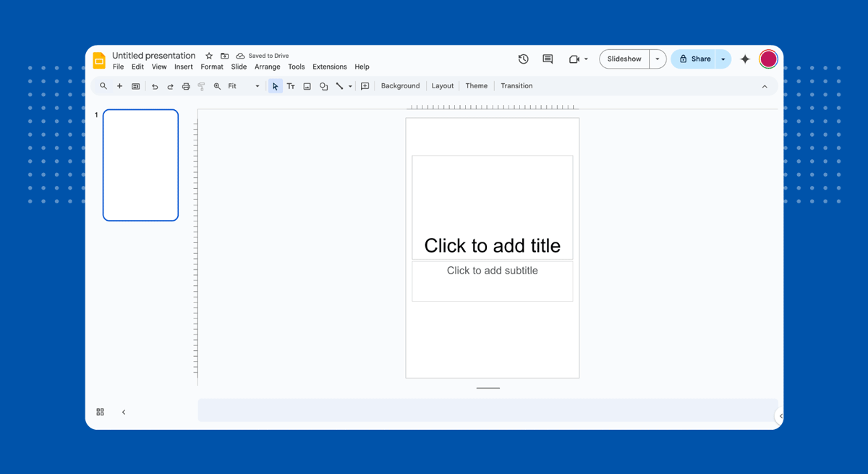The width and height of the screenshot is (868, 474).
Task: Open the Share options dropdown arrow
Action: tap(723, 59)
